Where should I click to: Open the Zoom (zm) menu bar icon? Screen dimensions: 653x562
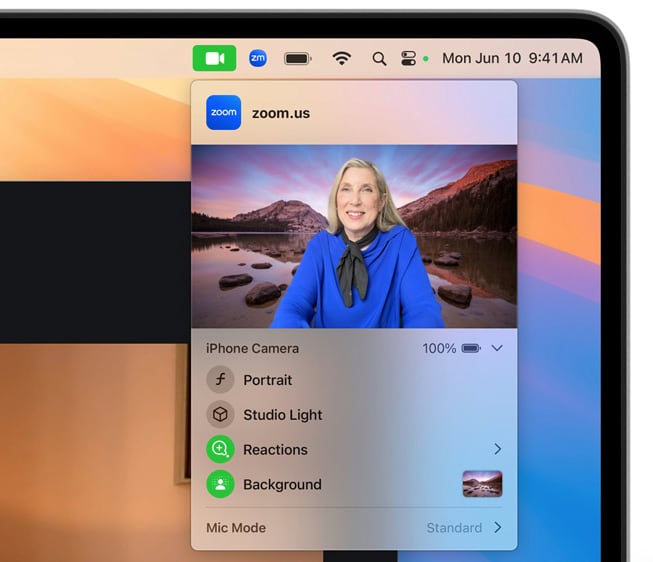pyautogui.click(x=258, y=58)
